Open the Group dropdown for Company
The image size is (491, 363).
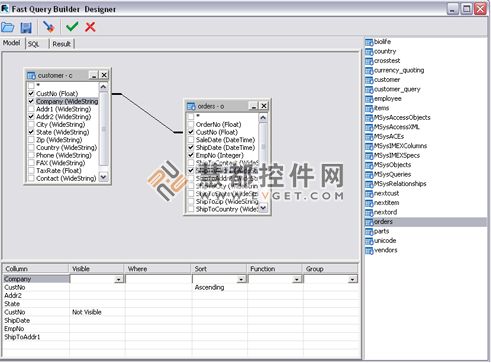coord(352,279)
